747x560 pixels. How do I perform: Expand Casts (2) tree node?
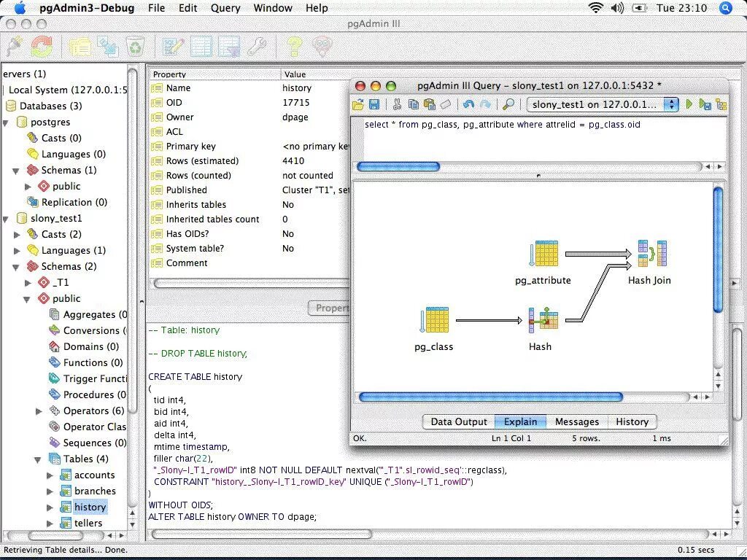click(x=18, y=235)
